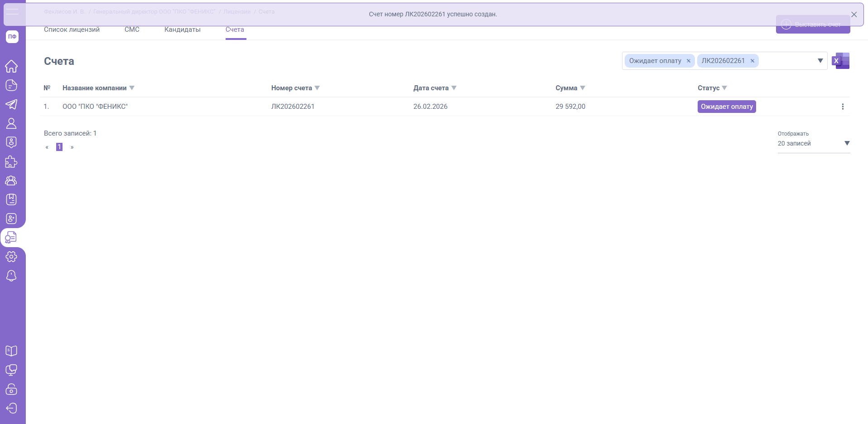Remove the 'Ожидает оплату' filter chip
Screen dimensions: 868x424
coord(689,61)
